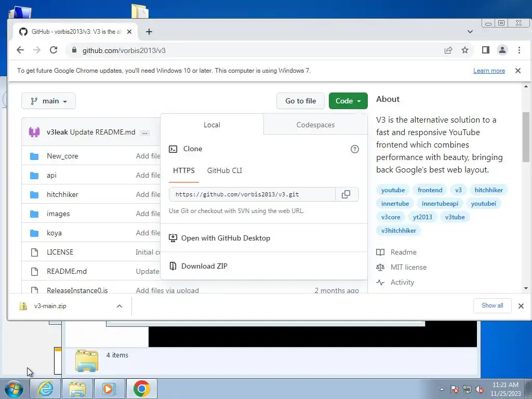This screenshot has width=532, height=399.
Task: Copy the HTTPS clone URL to clipboard
Action: tap(346, 194)
